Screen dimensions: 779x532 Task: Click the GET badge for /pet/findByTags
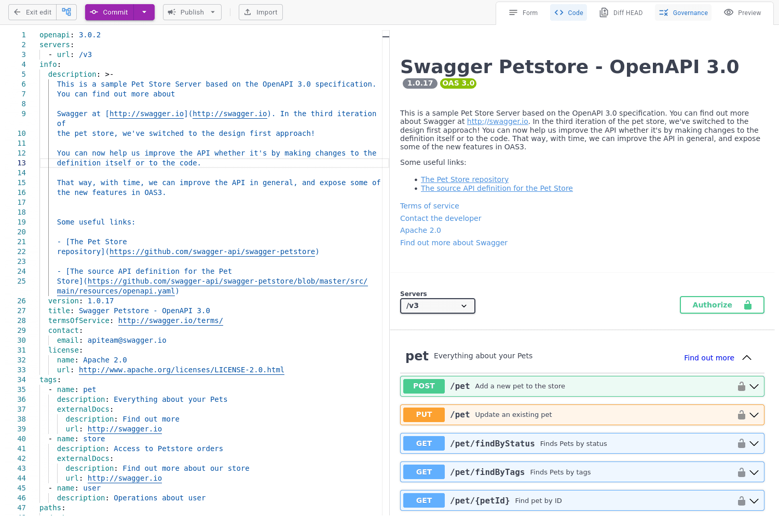tap(424, 472)
